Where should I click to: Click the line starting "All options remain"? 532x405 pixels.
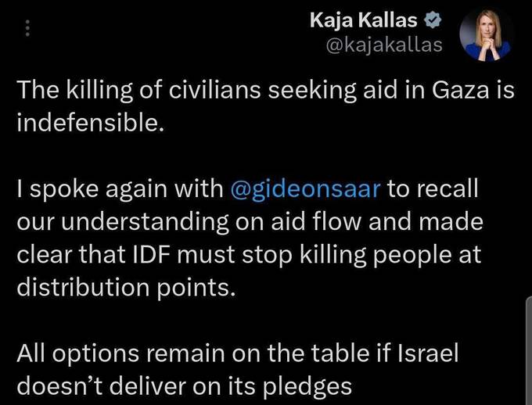pos(237,353)
